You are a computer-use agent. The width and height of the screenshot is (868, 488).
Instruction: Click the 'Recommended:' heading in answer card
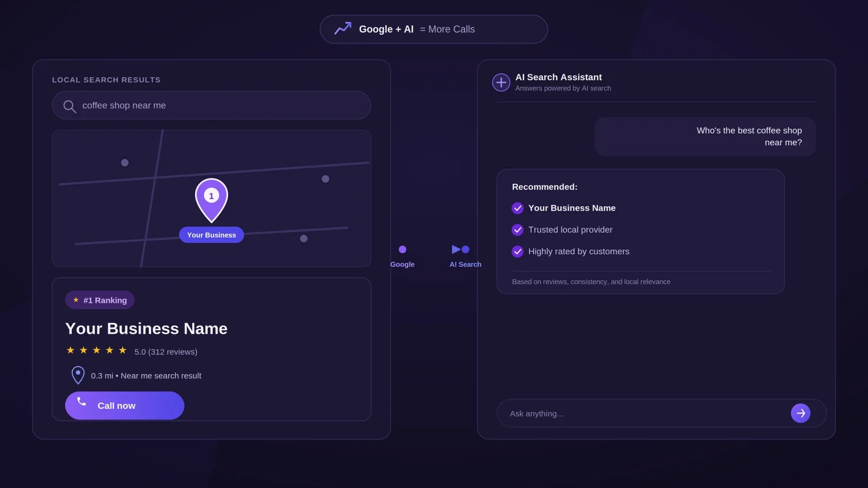545,187
